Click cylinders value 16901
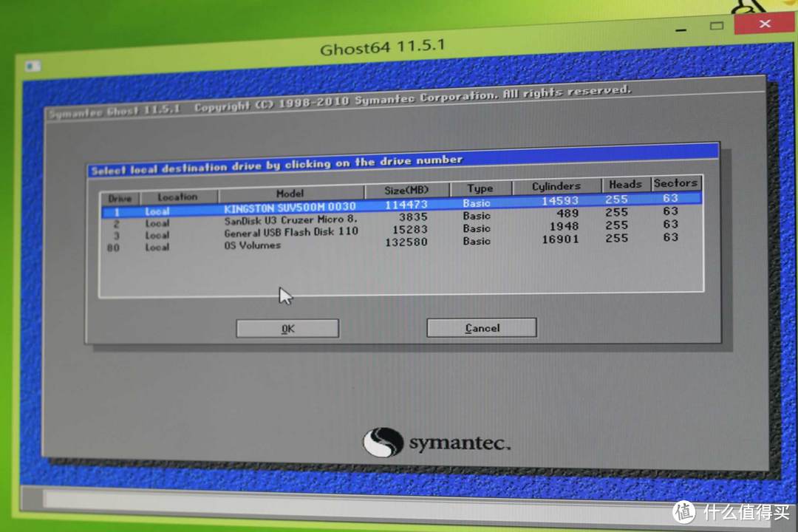 pyautogui.click(x=560, y=239)
